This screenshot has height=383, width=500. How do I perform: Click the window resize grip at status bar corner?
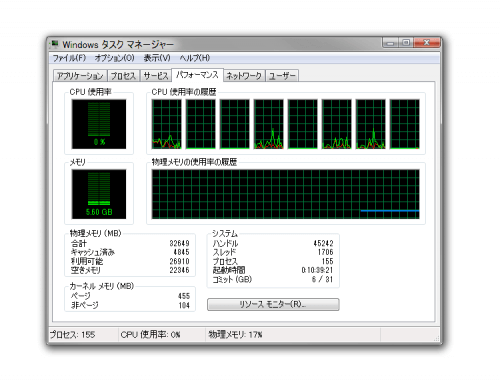[x=436, y=338]
